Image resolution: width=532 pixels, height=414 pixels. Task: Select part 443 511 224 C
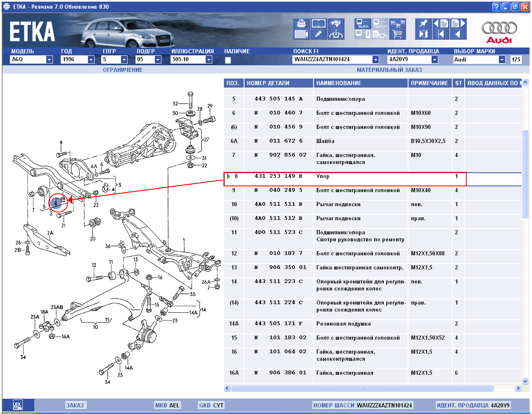279,302
